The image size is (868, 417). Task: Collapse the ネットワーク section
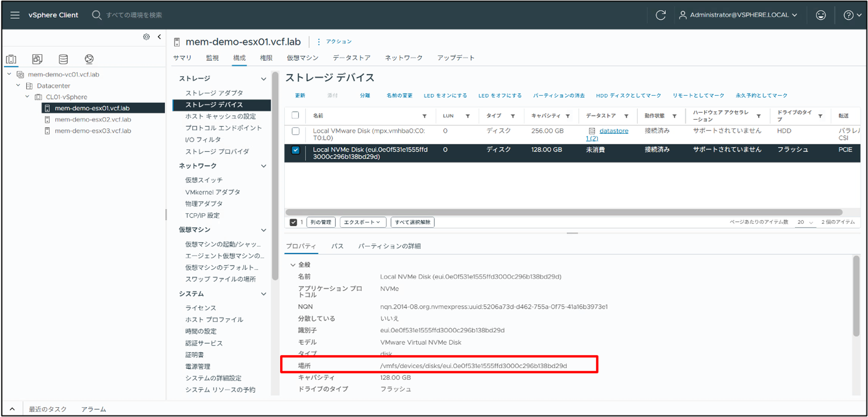[264, 166]
